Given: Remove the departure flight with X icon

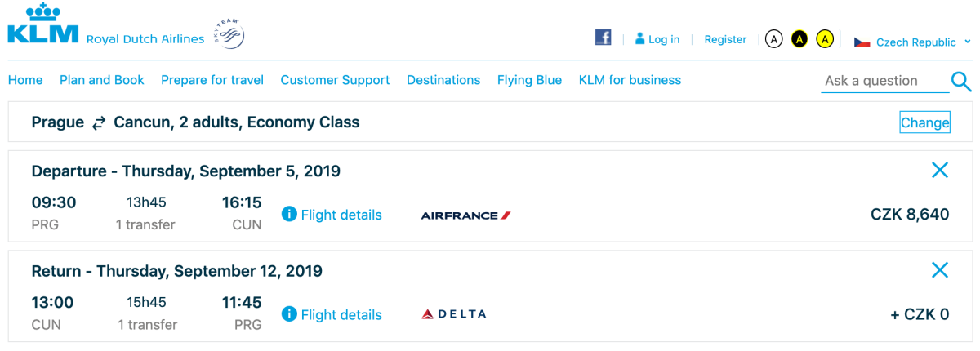Looking at the screenshot, I should 940,171.
